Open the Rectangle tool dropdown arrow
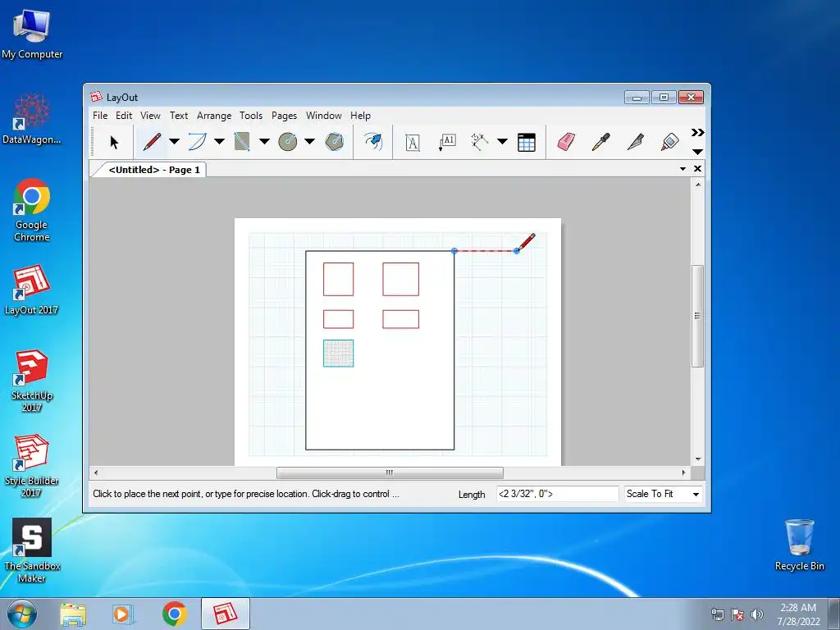 (x=264, y=141)
